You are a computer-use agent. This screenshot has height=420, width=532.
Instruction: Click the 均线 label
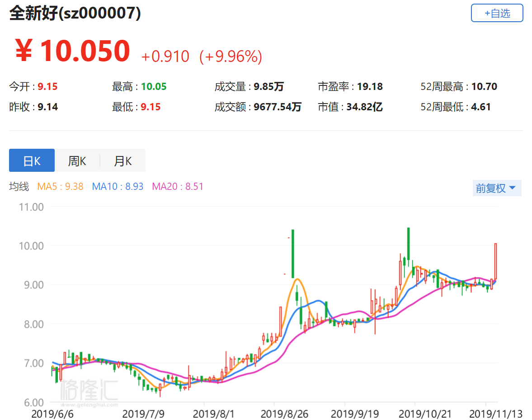click(19, 186)
